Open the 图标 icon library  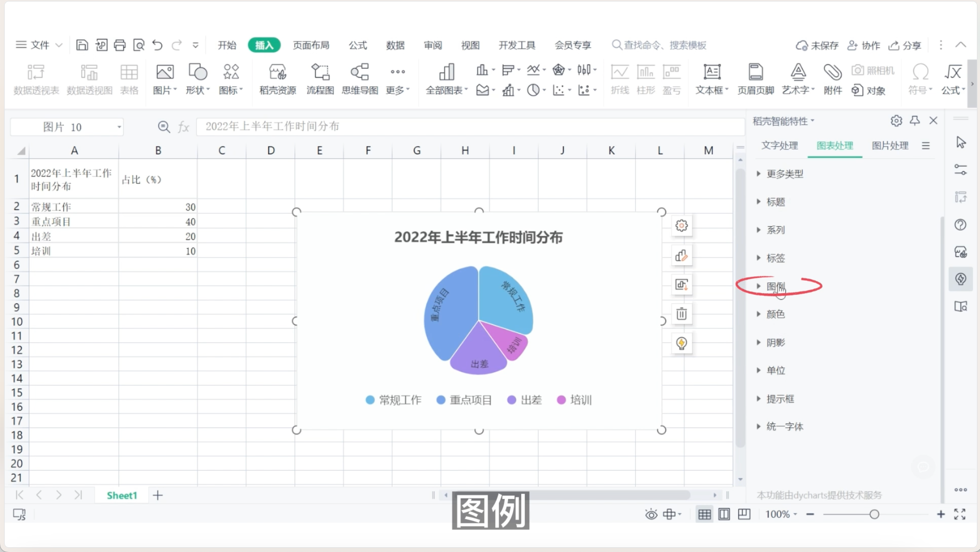pos(231,79)
